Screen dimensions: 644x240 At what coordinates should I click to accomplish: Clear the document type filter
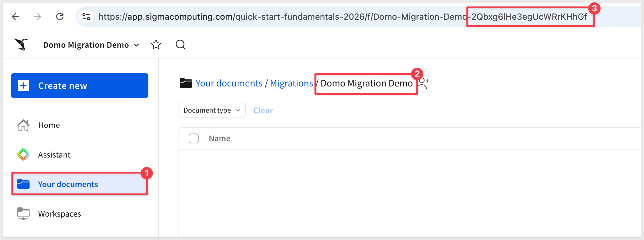click(263, 110)
